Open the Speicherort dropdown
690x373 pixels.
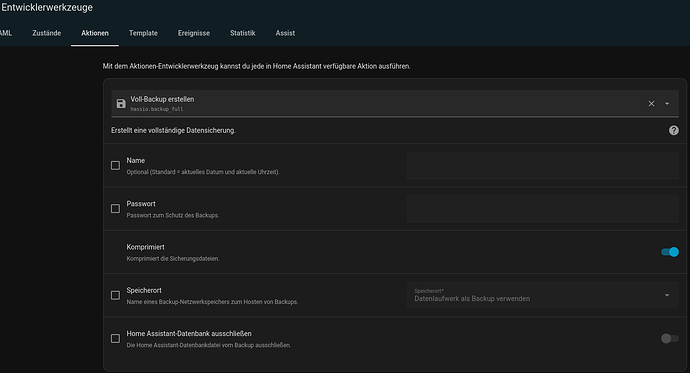(x=543, y=295)
